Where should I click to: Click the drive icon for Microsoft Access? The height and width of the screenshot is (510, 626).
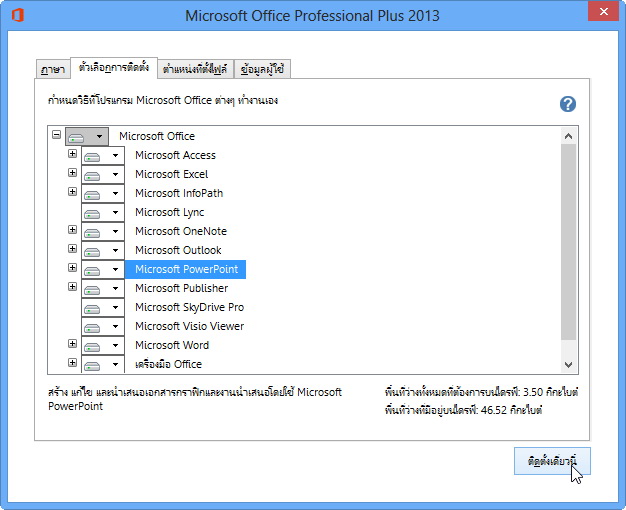[x=93, y=157]
